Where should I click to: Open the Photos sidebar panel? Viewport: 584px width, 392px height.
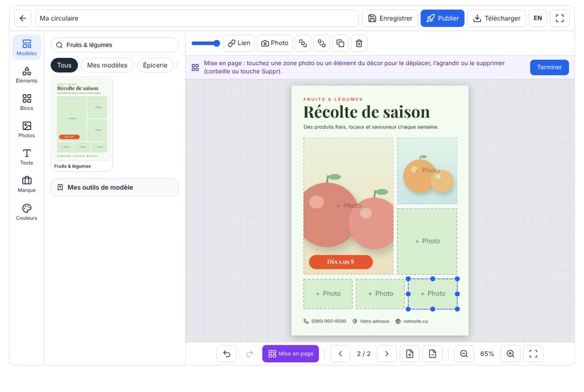pos(27,129)
